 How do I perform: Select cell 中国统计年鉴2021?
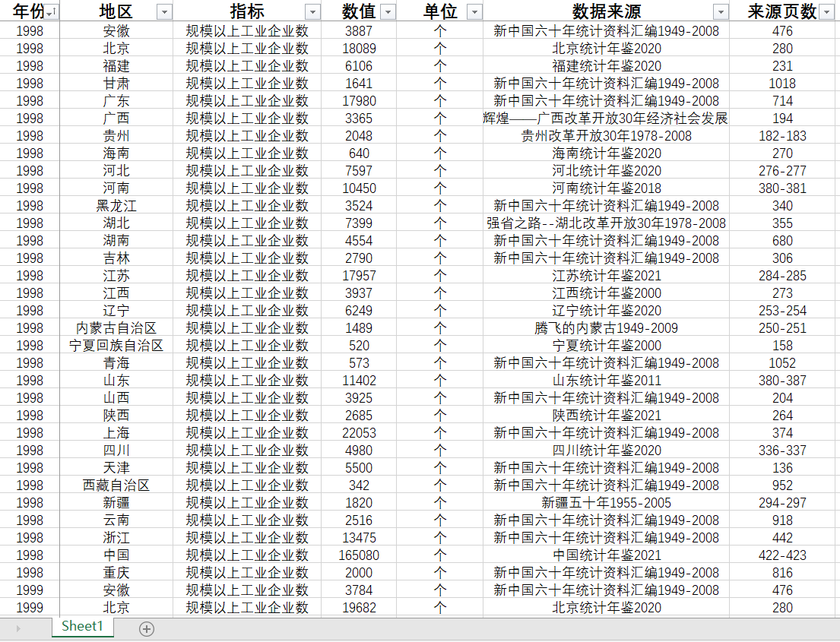606,555
